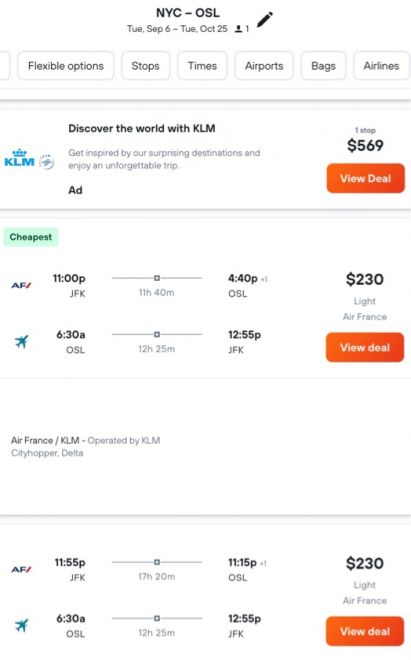The image size is (411, 660).
Task: Click View deal for the 17h 20m flight
Action: point(365,631)
